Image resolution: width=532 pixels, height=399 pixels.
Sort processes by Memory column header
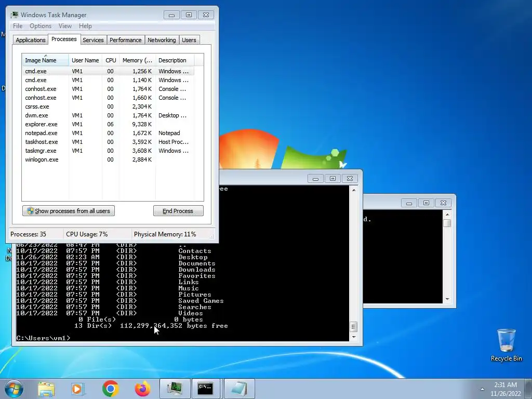pos(137,60)
